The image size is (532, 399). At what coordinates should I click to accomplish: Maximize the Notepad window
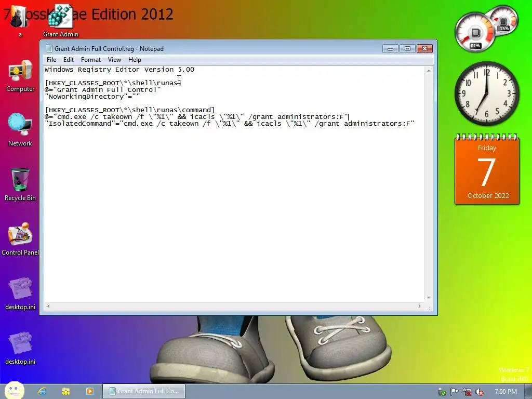[407, 49]
